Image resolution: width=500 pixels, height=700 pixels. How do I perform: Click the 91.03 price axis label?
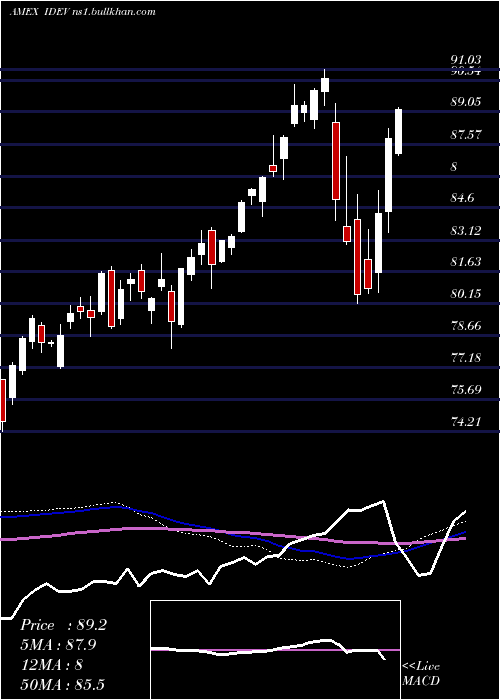(465, 60)
